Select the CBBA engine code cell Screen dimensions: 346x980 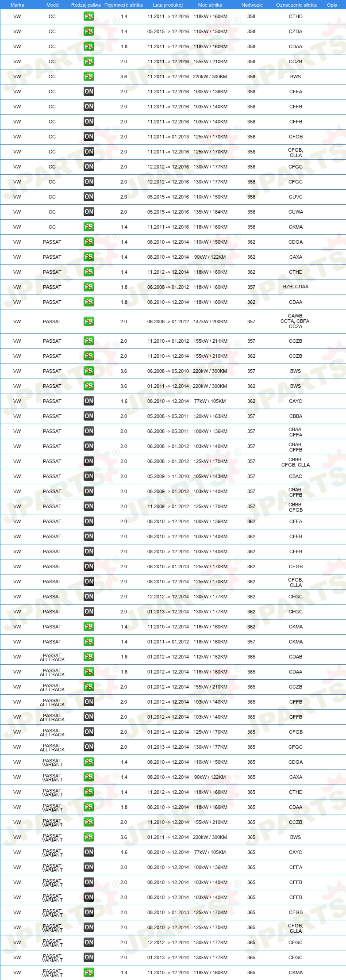click(296, 416)
